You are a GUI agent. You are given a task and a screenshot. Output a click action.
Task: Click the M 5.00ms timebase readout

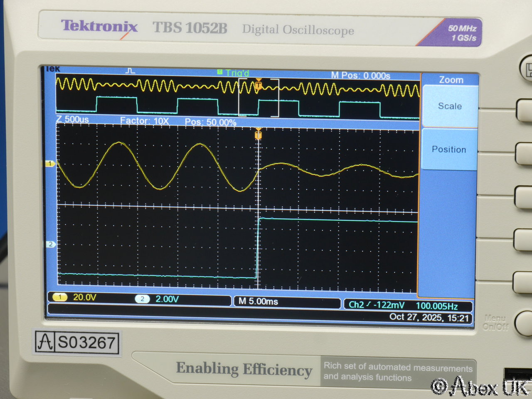click(x=258, y=302)
